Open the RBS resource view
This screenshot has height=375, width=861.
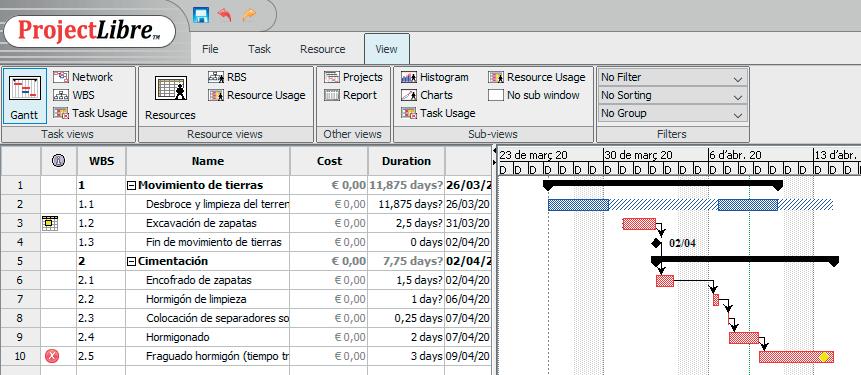pos(227,77)
